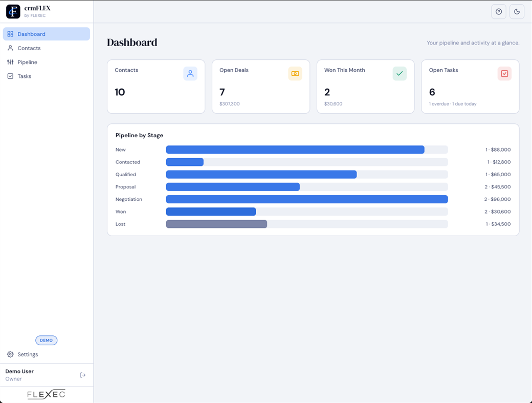Viewport: 532px width, 403px height.
Task: Click the Open Deals count 7
Action: (222, 92)
